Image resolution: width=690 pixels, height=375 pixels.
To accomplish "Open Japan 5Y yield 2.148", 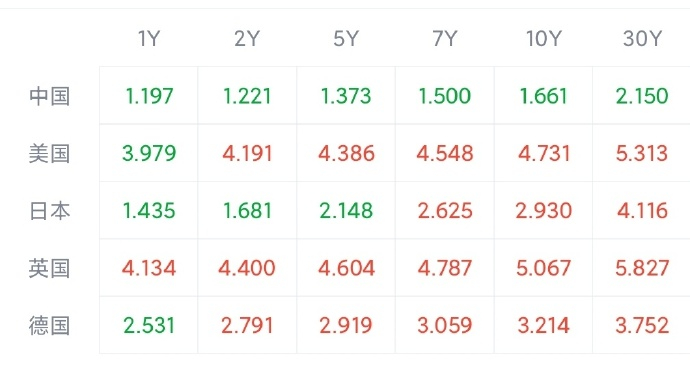I will coord(346,211).
